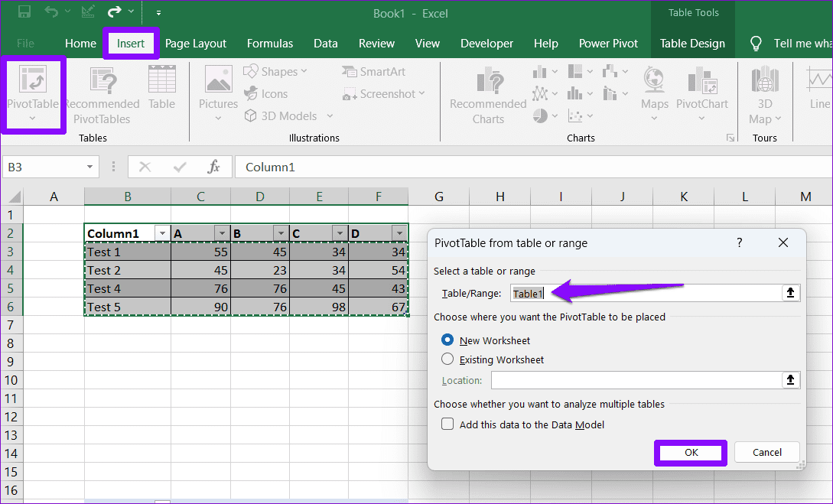
Task: Redo the last action in Quick Access Toolbar
Action: [x=116, y=11]
